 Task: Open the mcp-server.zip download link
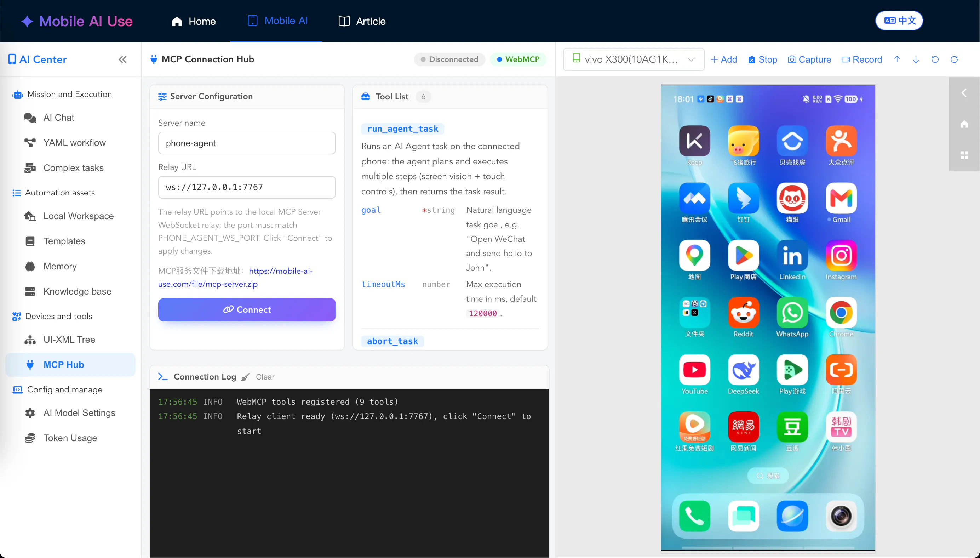[235, 278]
